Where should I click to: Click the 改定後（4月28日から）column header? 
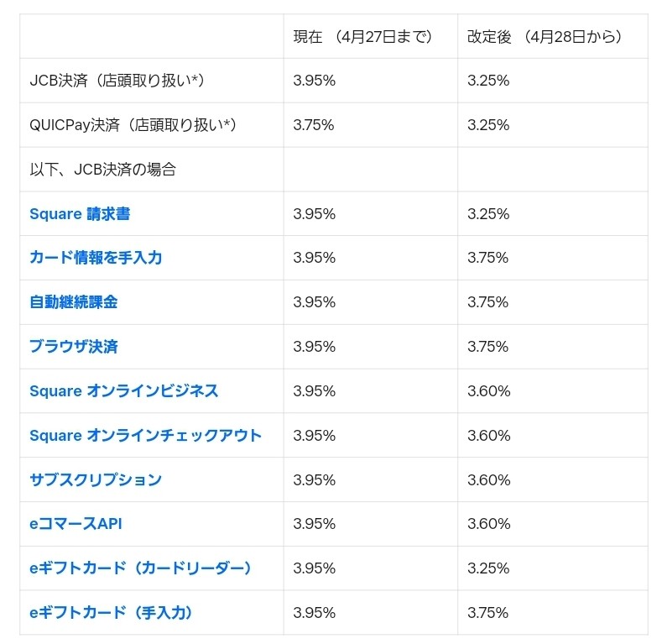point(545,37)
